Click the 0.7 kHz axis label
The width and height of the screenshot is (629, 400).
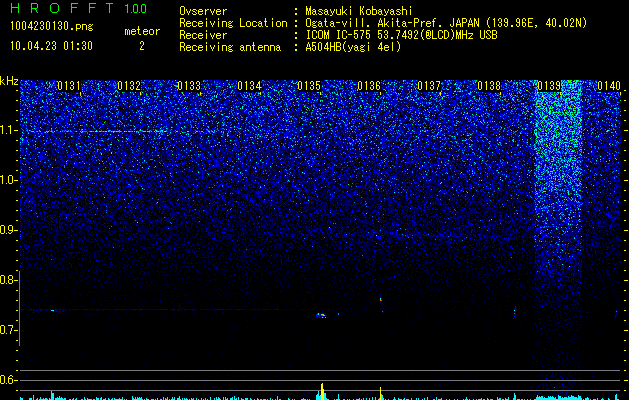[x=9, y=330]
